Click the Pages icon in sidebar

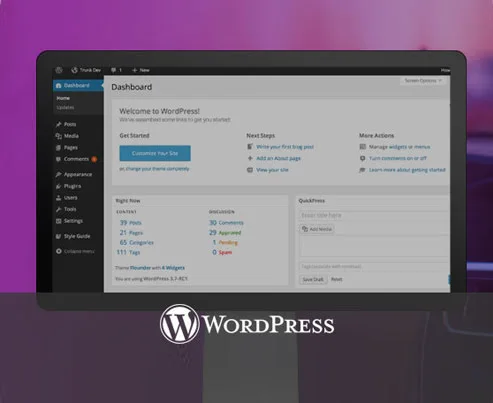click(x=59, y=148)
